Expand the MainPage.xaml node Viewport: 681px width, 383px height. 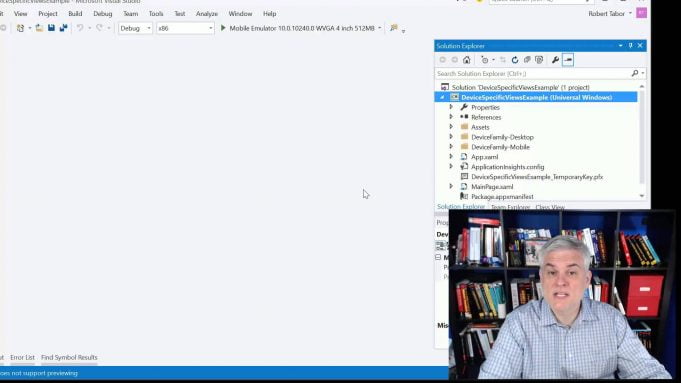[451, 186]
